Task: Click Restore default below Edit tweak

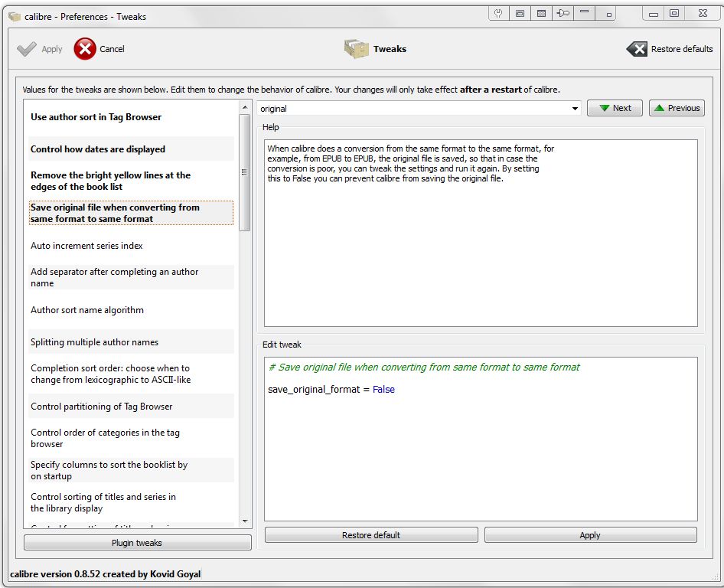Action: pos(371,535)
